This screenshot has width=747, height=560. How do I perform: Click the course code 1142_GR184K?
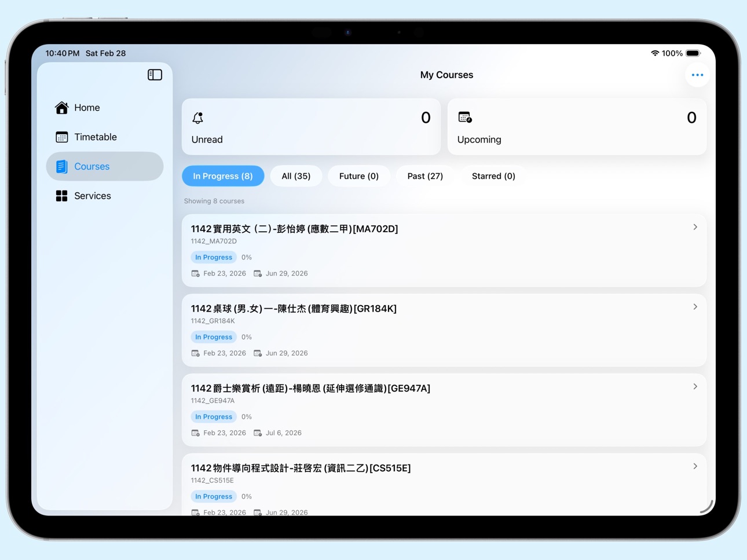pos(213,321)
